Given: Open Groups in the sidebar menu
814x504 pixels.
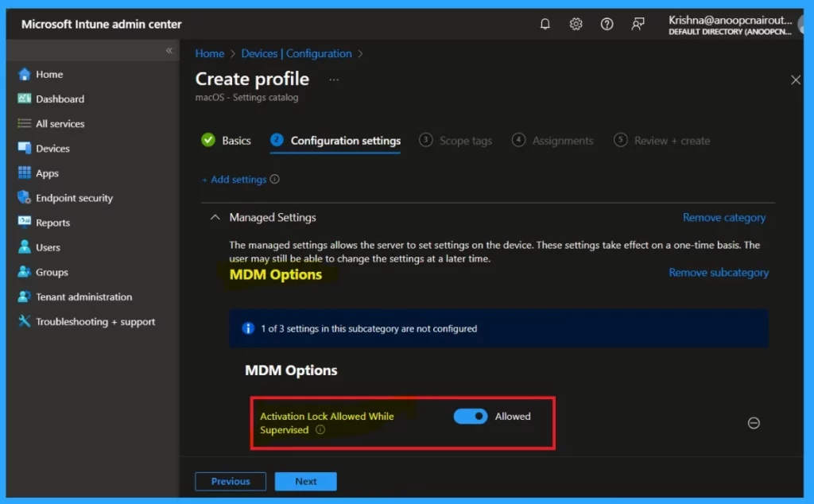Looking at the screenshot, I should pos(52,272).
